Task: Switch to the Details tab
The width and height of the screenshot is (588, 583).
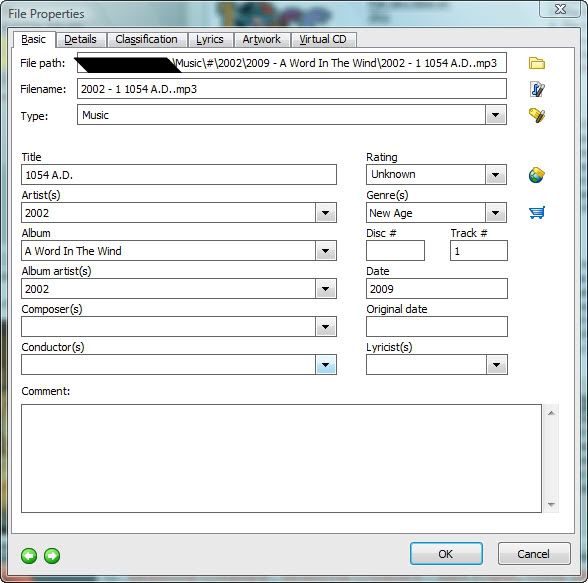Action: tap(80, 39)
